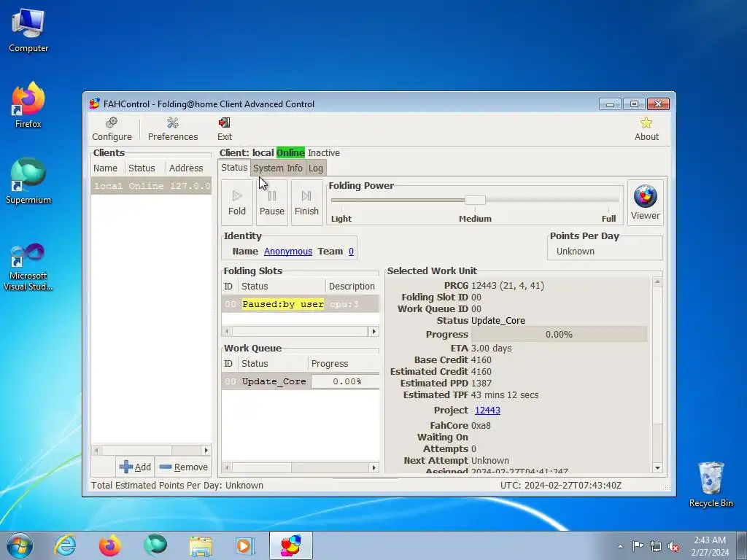Open Windows Explorer folder on taskbar
This screenshot has height=560, width=747.
pos(201,545)
